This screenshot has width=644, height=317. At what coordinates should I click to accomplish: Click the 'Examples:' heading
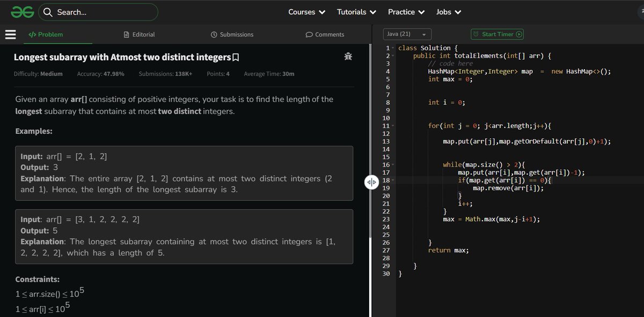[x=34, y=131]
